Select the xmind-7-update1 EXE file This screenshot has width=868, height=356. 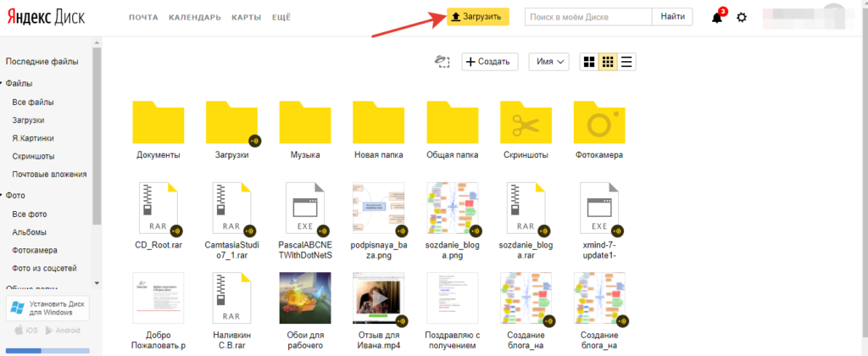[x=599, y=208]
